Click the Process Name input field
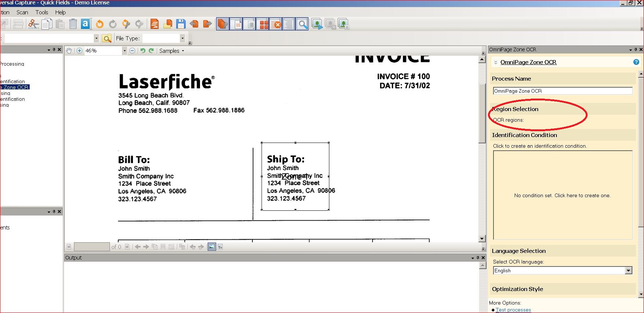644x313 pixels. point(563,91)
